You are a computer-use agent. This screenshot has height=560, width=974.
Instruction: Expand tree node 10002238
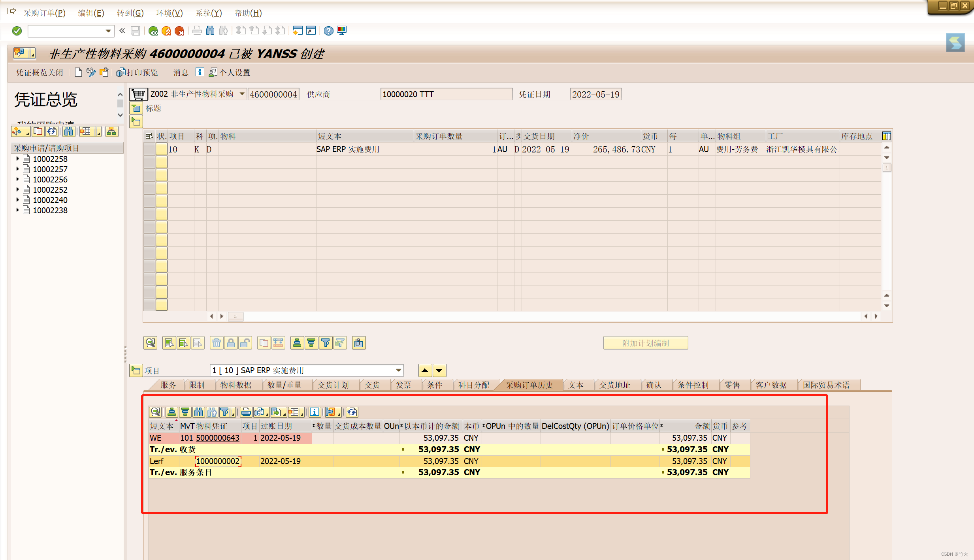(x=17, y=210)
